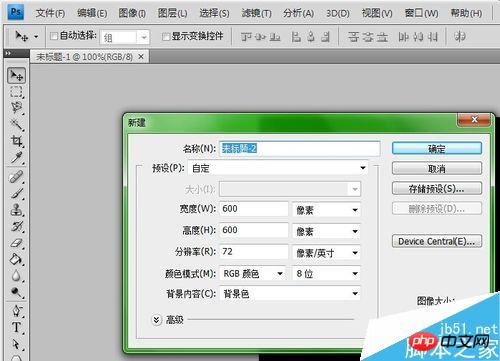The width and height of the screenshot is (500, 361).
Task: Expand the toolbox with double-arrow toggle
Action: point(8,53)
